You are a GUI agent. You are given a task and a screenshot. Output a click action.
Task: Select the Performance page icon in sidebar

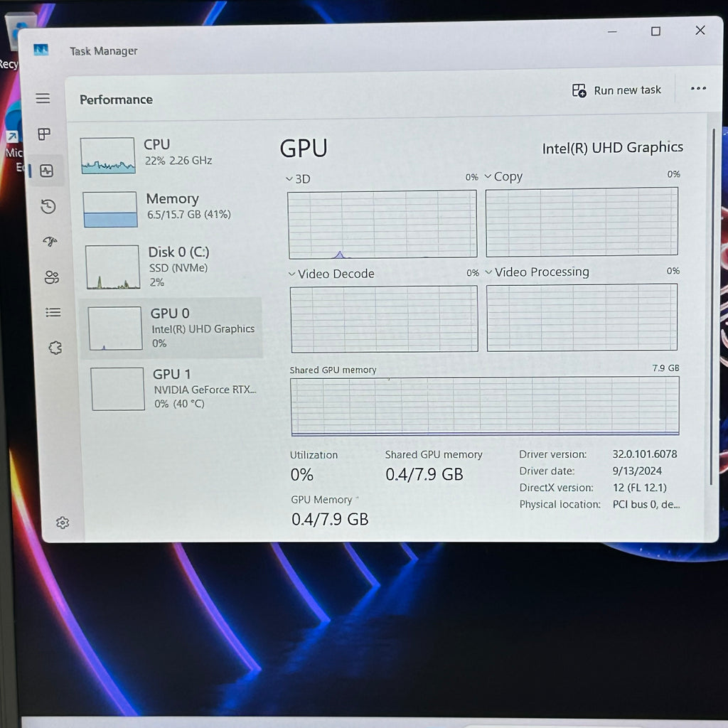[46, 171]
